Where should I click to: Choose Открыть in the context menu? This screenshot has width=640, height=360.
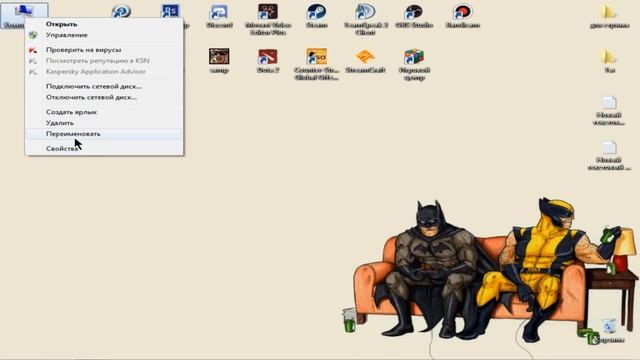(61, 24)
